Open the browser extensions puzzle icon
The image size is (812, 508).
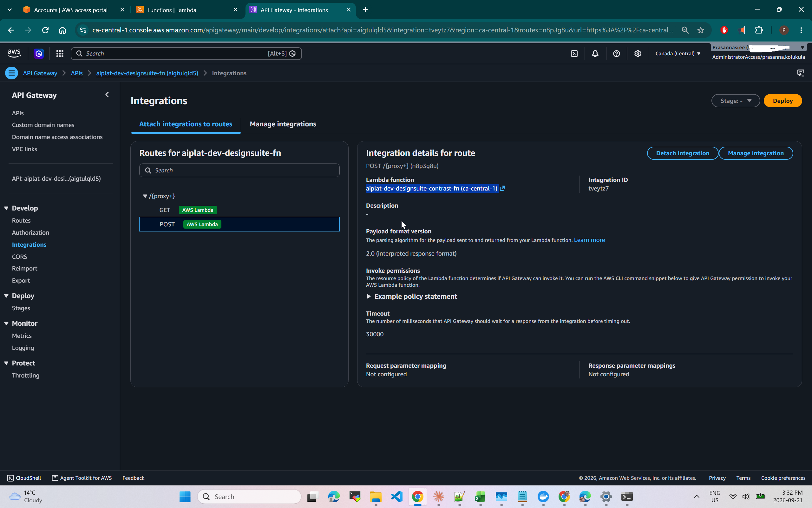pos(759,30)
